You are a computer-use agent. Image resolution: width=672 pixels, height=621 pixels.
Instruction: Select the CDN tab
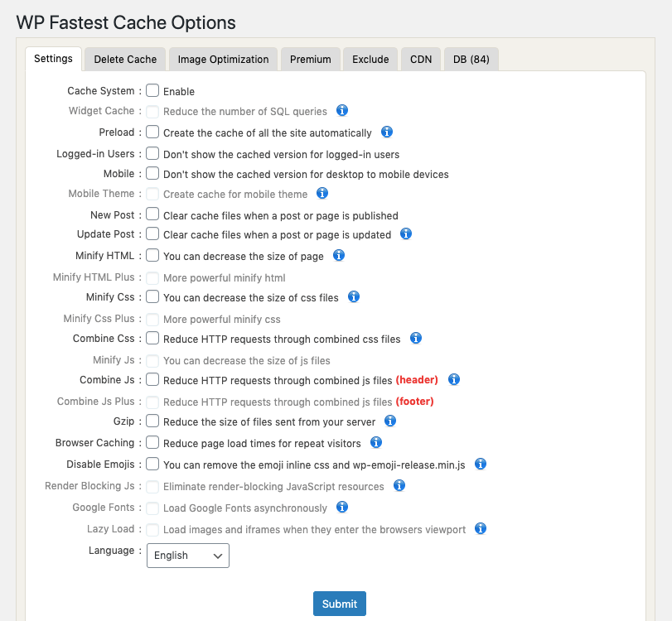pyautogui.click(x=420, y=59)
